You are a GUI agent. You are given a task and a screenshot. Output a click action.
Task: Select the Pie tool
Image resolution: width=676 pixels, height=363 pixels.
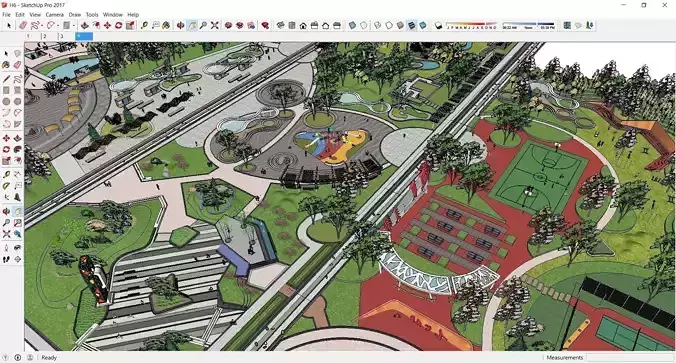tap(17, 124)
